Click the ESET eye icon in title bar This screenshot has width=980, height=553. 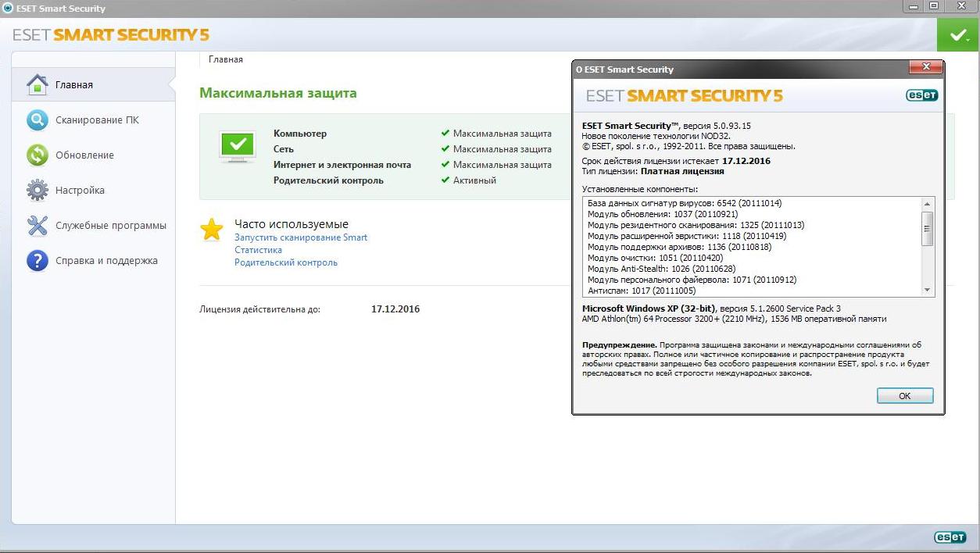(x=7, y=9)
